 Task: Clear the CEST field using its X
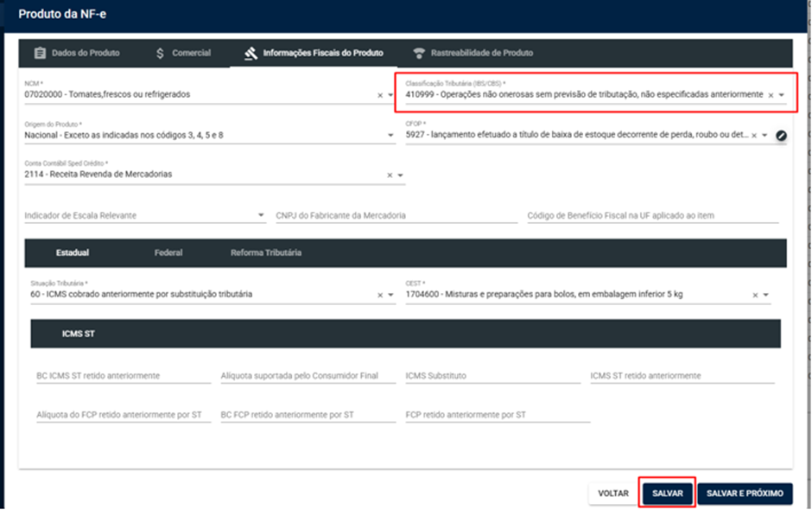(755, 296)
